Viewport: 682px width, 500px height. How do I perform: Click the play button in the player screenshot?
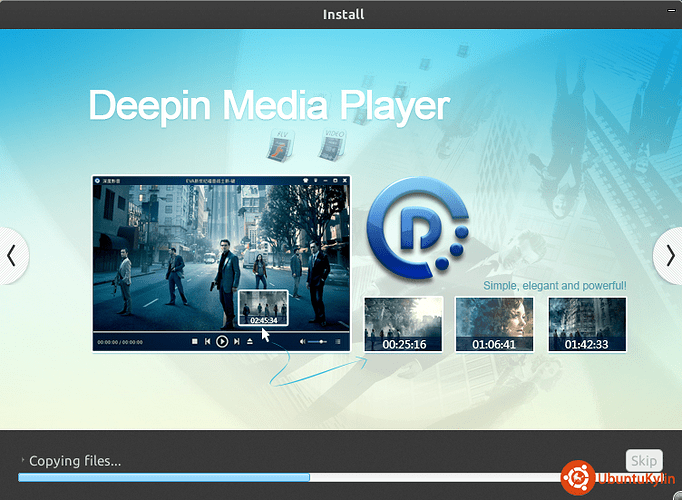click(222, 342)
